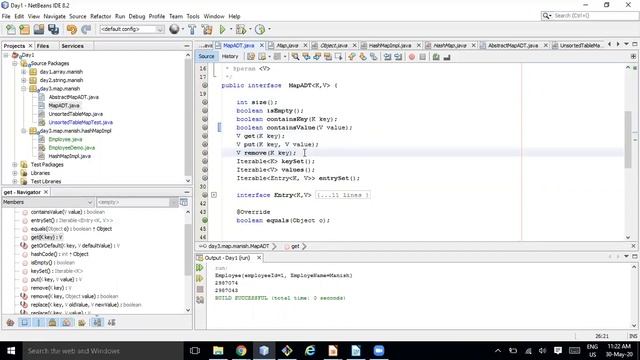
Task: Click the red Start Macro Recording icon
Action: [411, 57]
